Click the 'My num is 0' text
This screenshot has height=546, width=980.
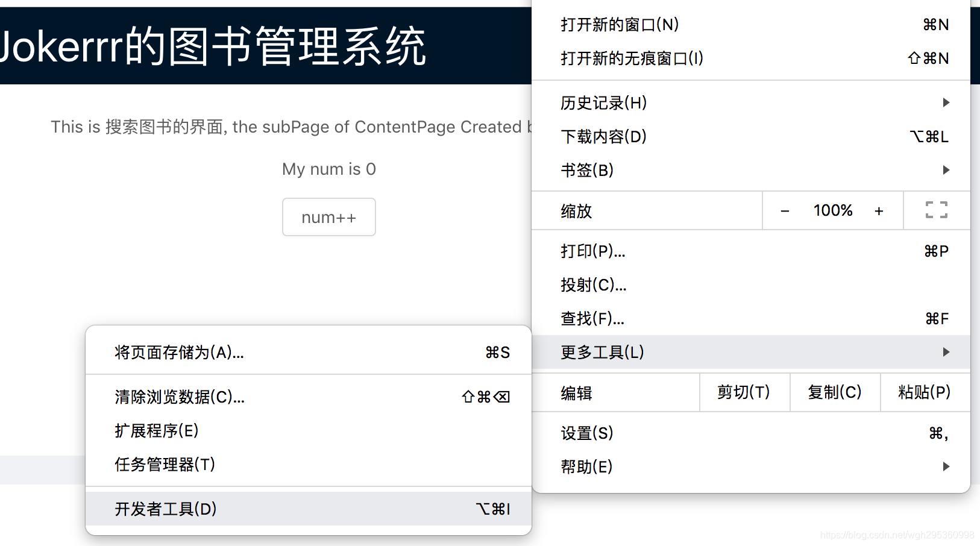[329, 169]
